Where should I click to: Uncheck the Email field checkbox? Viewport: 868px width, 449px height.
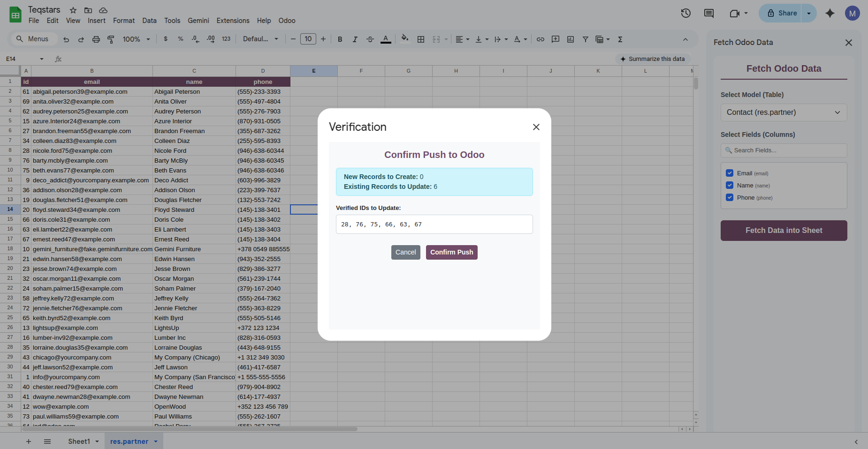coord(730,173)
